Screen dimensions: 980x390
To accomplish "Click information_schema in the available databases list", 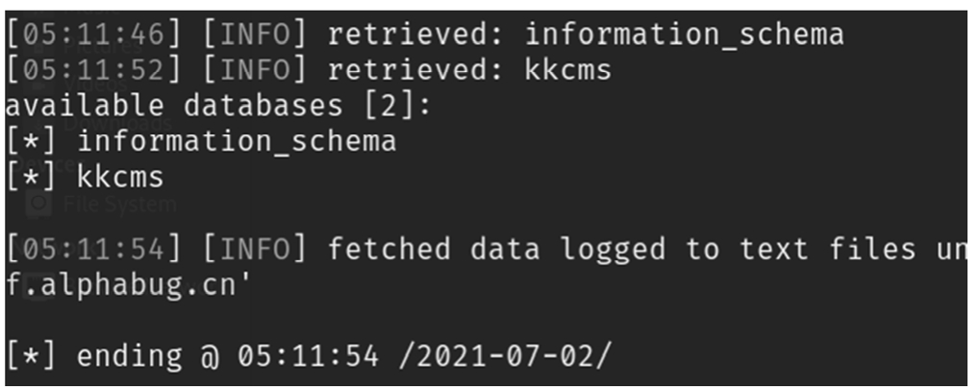I will [x=237, y=141].
